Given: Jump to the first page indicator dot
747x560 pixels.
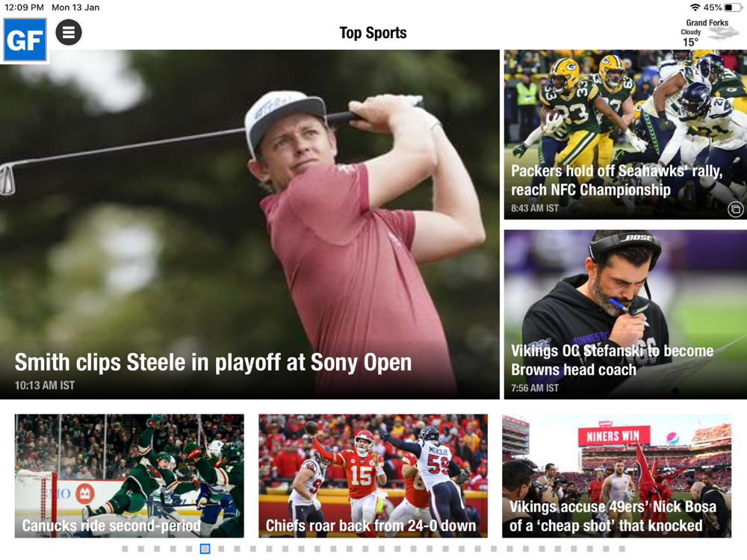Looking at the screenshot, I should point(125,549).
